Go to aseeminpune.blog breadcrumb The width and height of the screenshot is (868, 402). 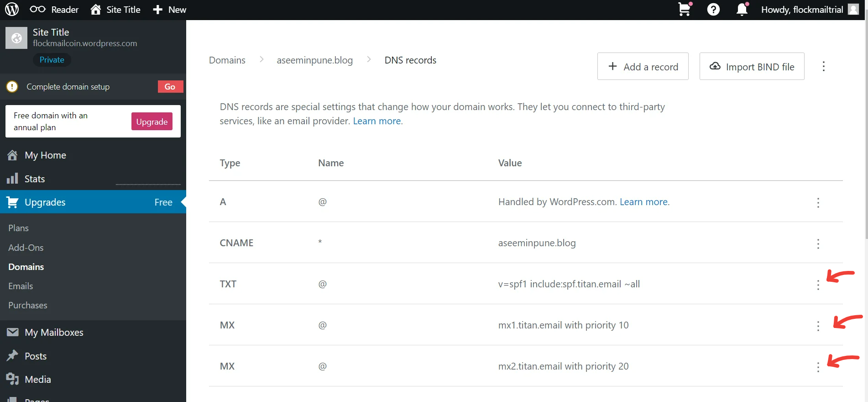point(315,60)
